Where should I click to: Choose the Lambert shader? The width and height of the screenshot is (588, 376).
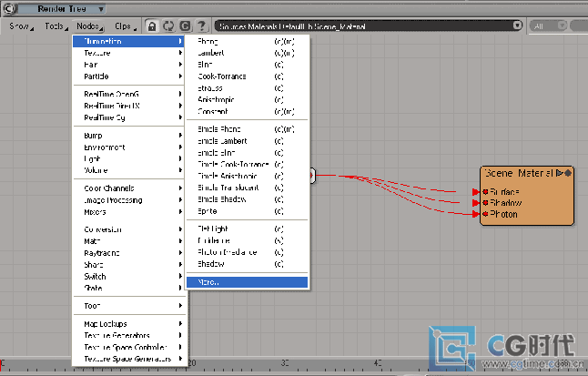click(x=248, y=53)
